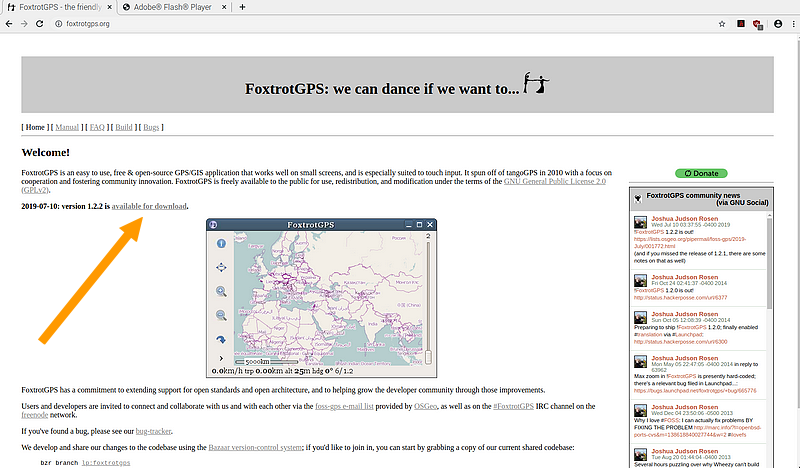
Task: Bookmark this page with the star icon
Action: 722,23
